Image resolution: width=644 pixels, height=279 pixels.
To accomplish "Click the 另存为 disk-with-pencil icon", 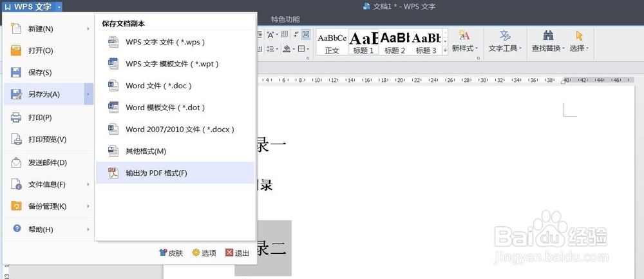I will click(15, 94).
